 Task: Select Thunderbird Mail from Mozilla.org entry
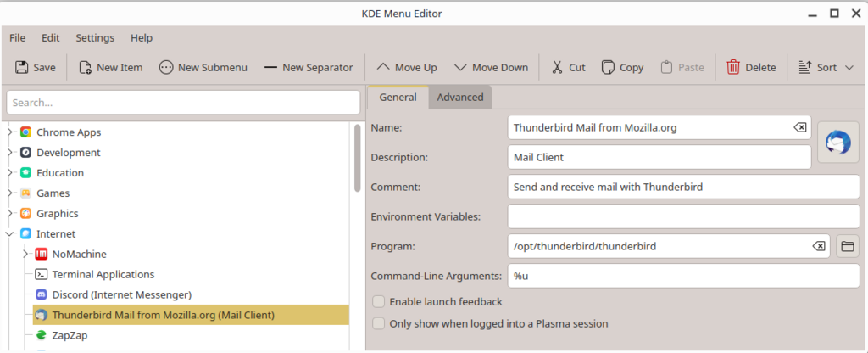191,316
